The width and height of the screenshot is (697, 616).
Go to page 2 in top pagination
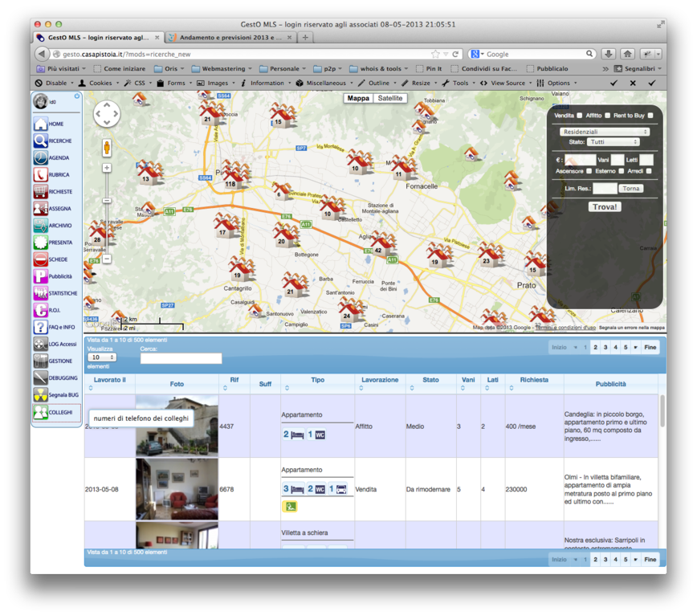point(595,347)
